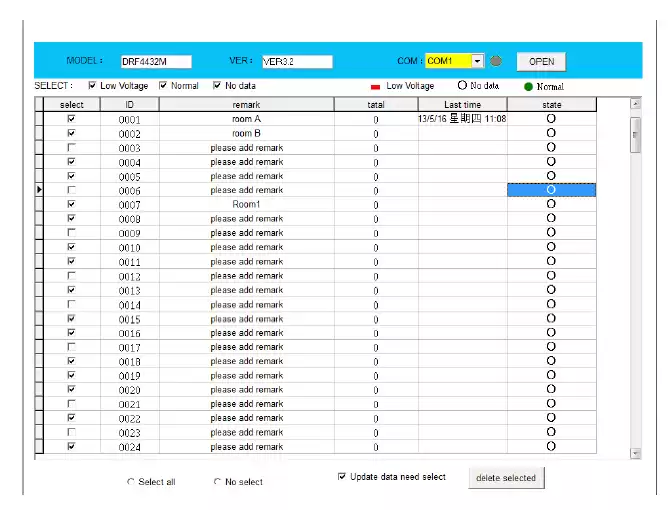Viewport: 669px width, 510px height.
Task: Click the state circle for ID 0024
Action: pyautogui.click(x=551, y=447)
